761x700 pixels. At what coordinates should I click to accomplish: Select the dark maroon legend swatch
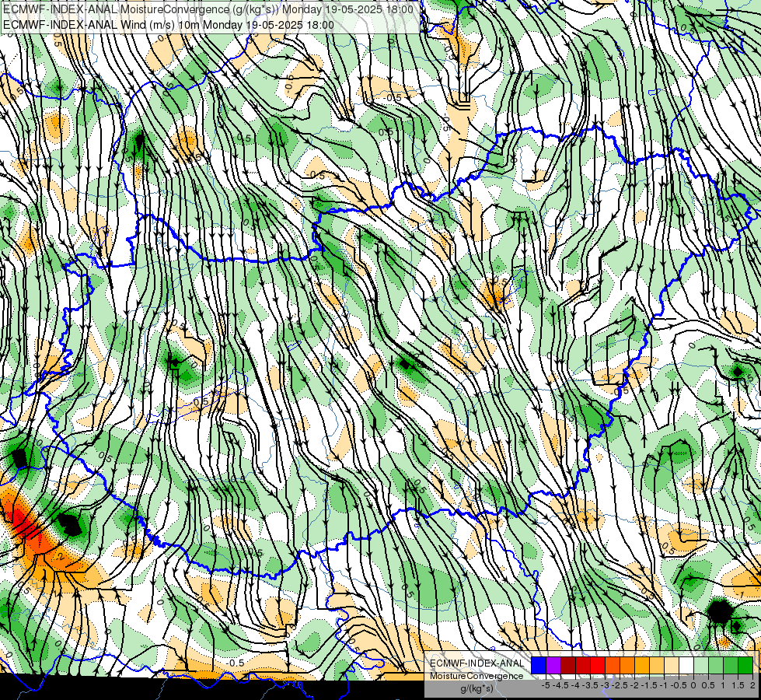coord(568,666)
